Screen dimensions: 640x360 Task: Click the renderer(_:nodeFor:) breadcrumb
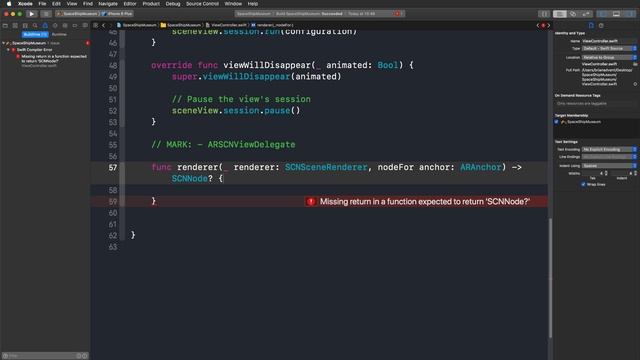pos(272,25)
